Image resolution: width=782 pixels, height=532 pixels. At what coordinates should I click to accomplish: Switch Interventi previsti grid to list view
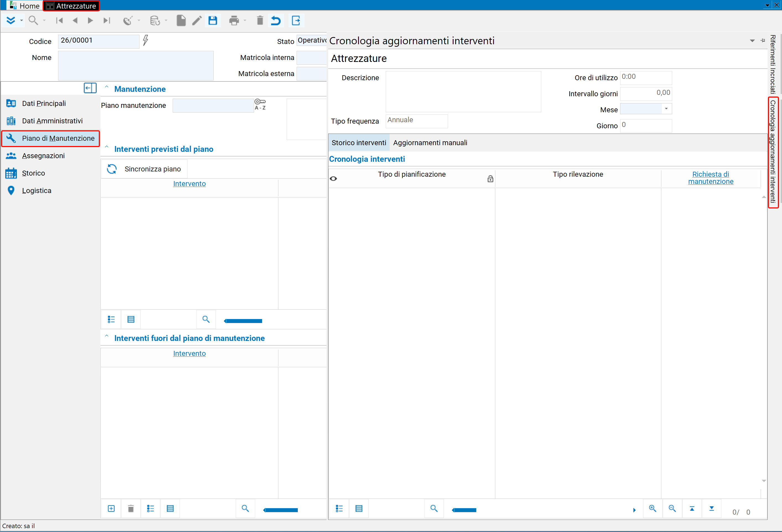click(111, 319)
